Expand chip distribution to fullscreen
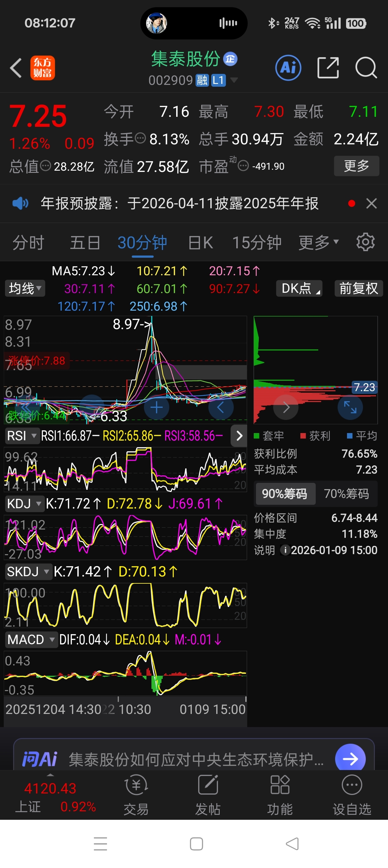 pos(350,407)
